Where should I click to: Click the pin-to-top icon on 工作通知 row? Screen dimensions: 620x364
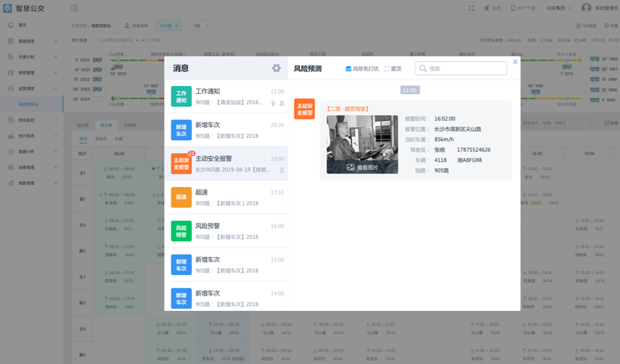274,102
